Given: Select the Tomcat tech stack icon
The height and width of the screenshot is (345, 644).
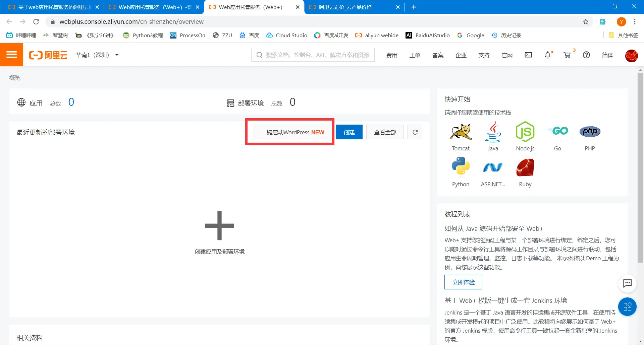Looking at the screenshot, I should (x=461, y=132).
